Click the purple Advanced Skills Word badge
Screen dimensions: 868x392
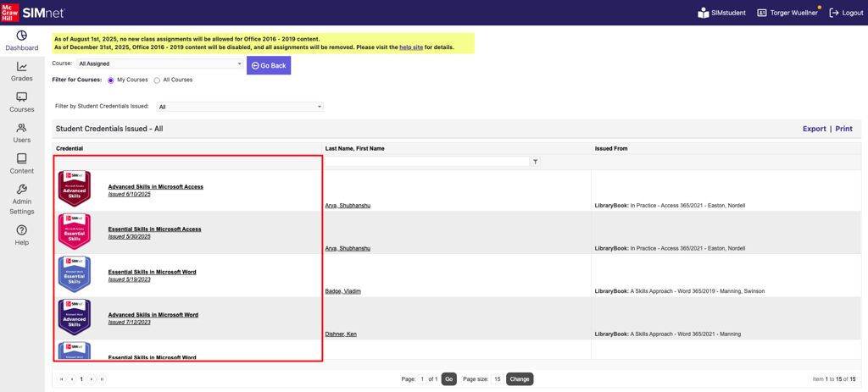coord(75,317)
